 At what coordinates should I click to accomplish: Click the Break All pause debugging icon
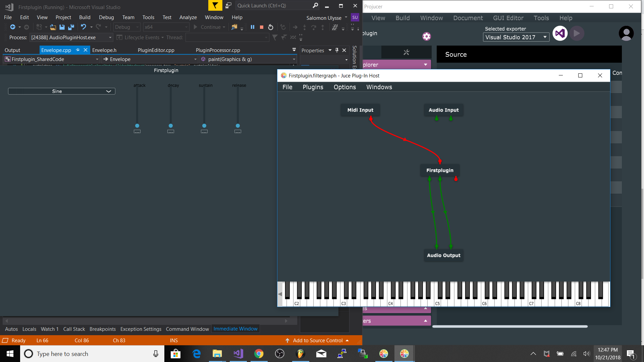point(253,27)
